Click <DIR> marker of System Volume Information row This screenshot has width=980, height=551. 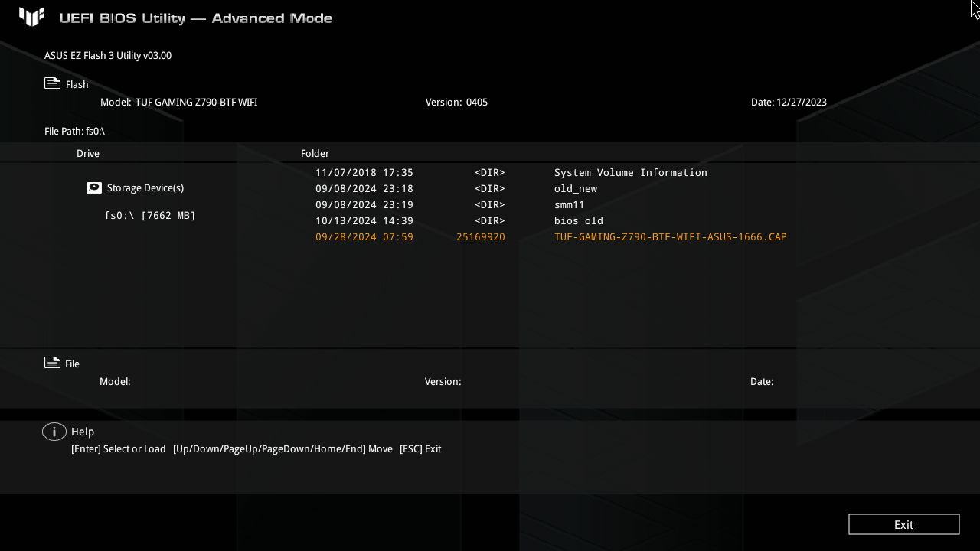[x=490, y=172]
